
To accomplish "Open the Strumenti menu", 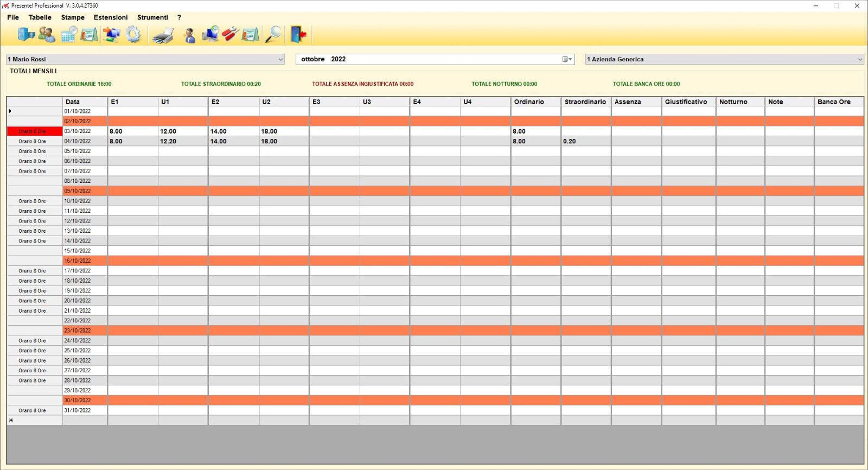I will tap(152, 17).
